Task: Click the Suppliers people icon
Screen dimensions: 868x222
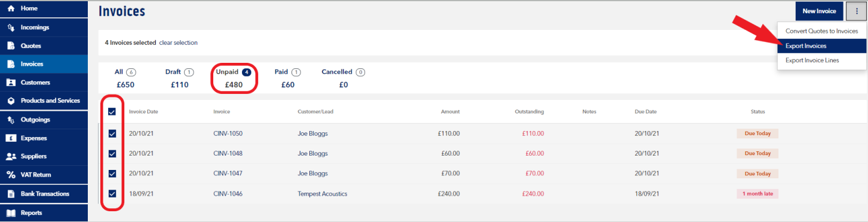Action: (x=11, y=156)
